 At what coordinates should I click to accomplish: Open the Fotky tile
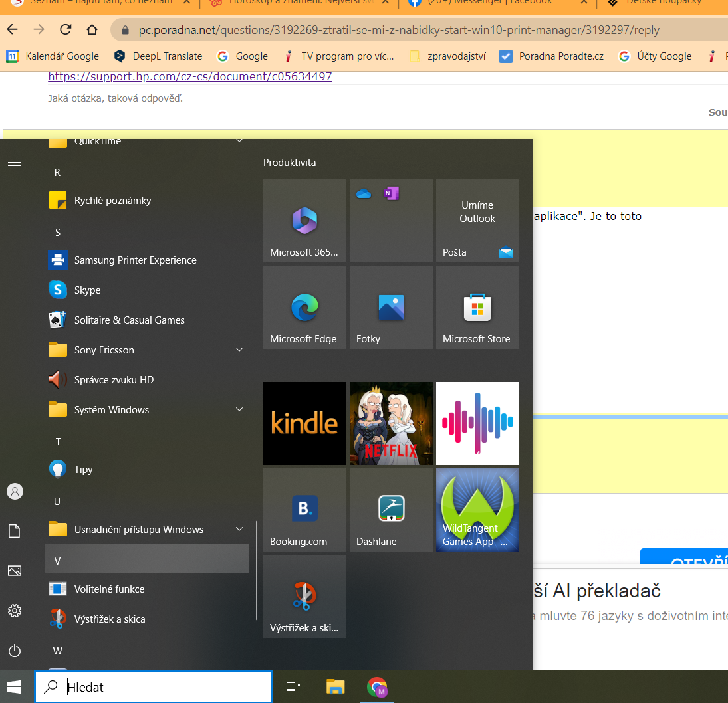[x=391, y=307]
